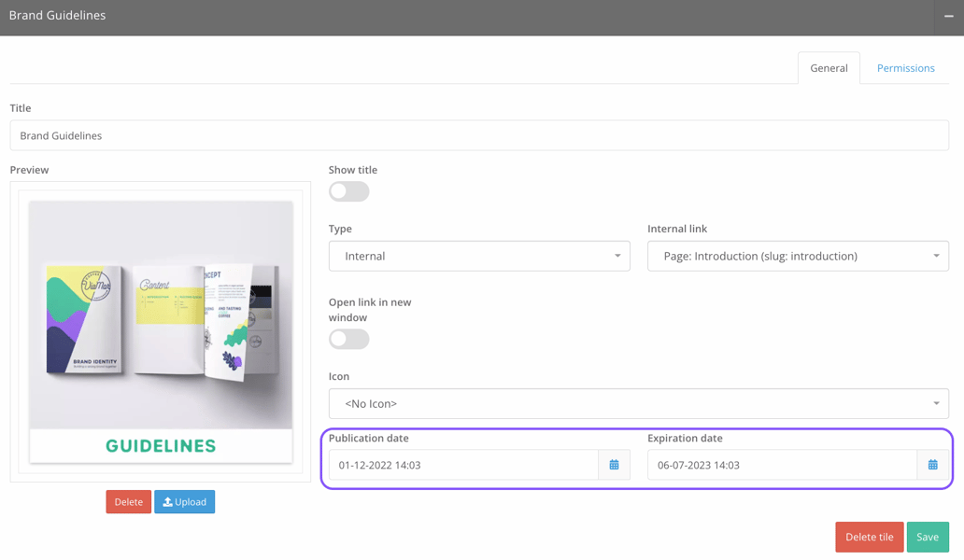Open the expiration date calendar picker

tap(931, 464)
